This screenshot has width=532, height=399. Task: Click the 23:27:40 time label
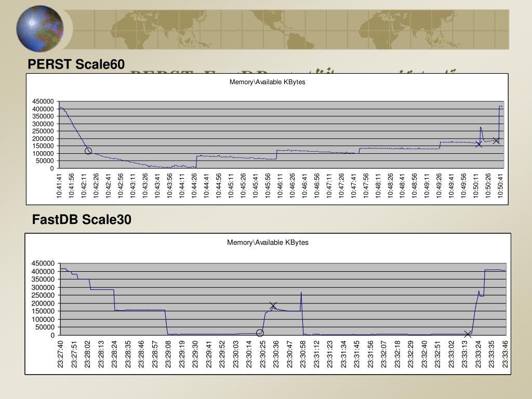click(x=60, y=354)
